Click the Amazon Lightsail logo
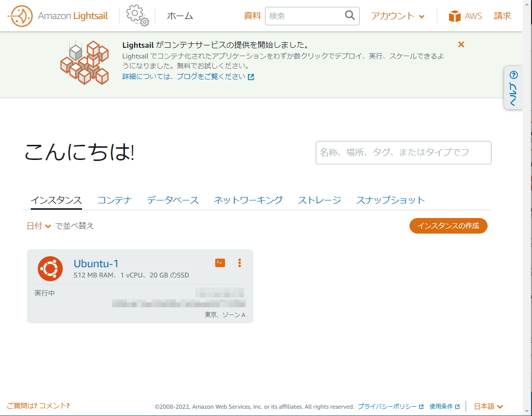Screen dimensions: 532x416 [x=58, y=16]
